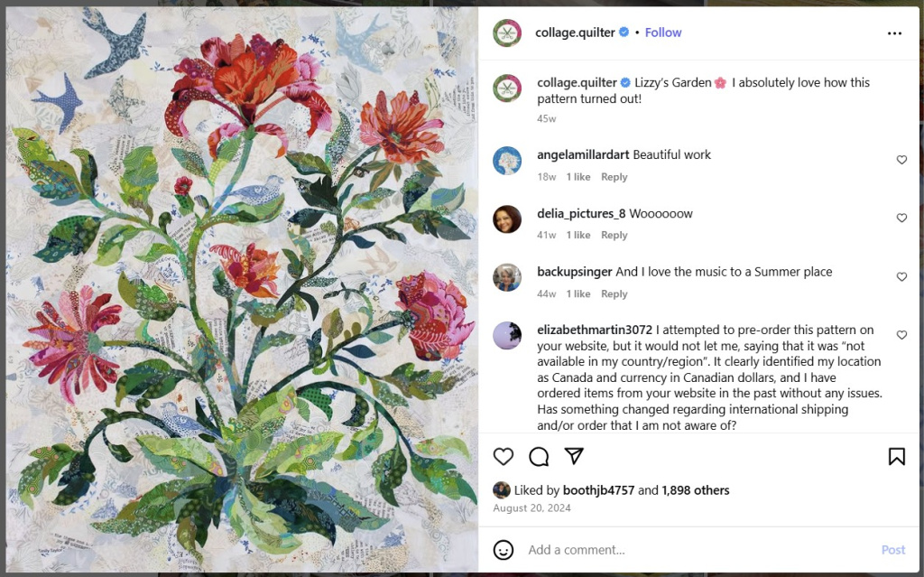Open post options with the ellipsis icon
Screen dimensions: 924x577
894,32
